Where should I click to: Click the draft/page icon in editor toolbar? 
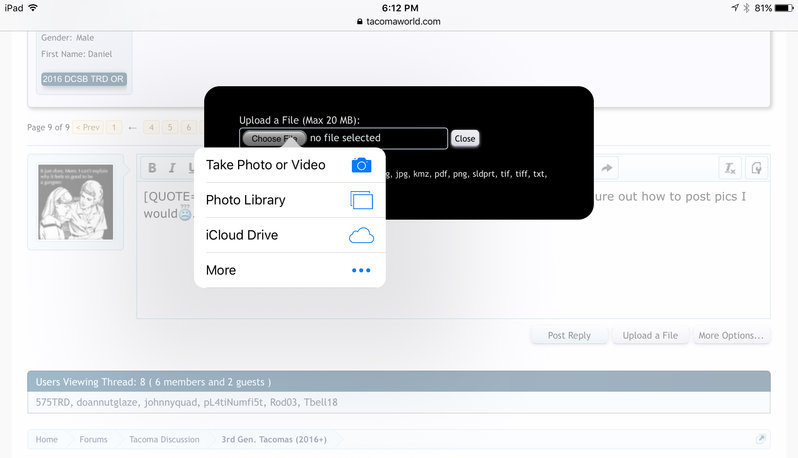(x=756, y=168)
